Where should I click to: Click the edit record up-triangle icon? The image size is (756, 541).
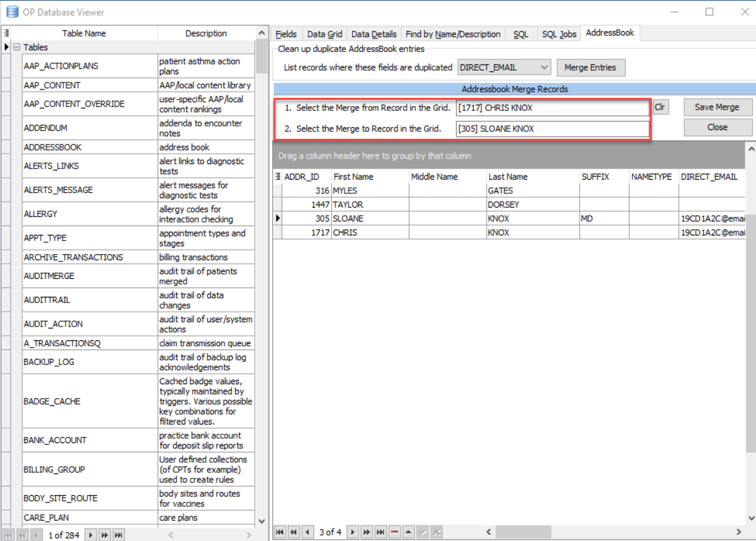[409, 532]
